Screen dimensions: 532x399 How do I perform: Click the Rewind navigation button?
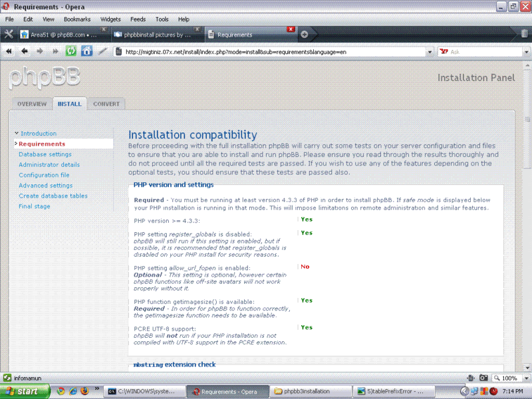click(x=9, y=52)
